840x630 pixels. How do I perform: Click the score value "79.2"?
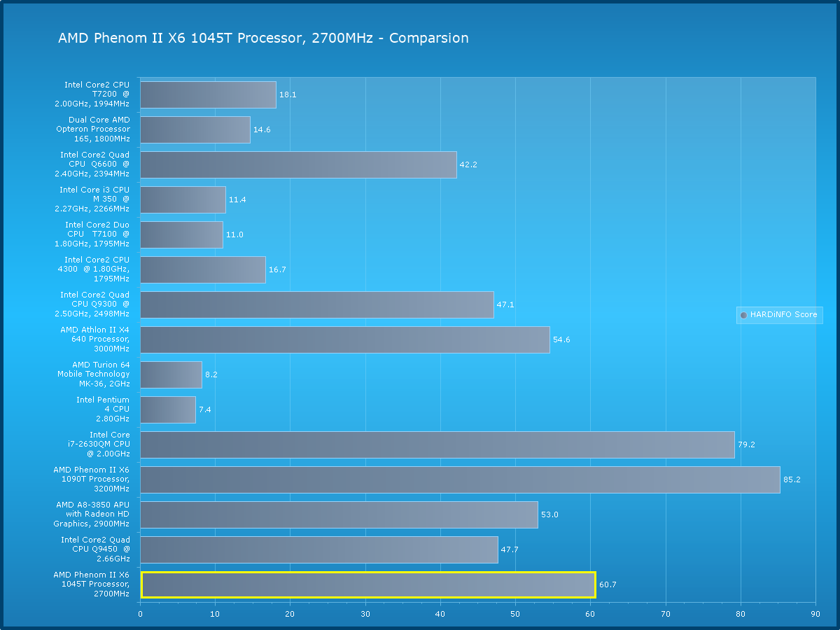[x=746, y=444]
